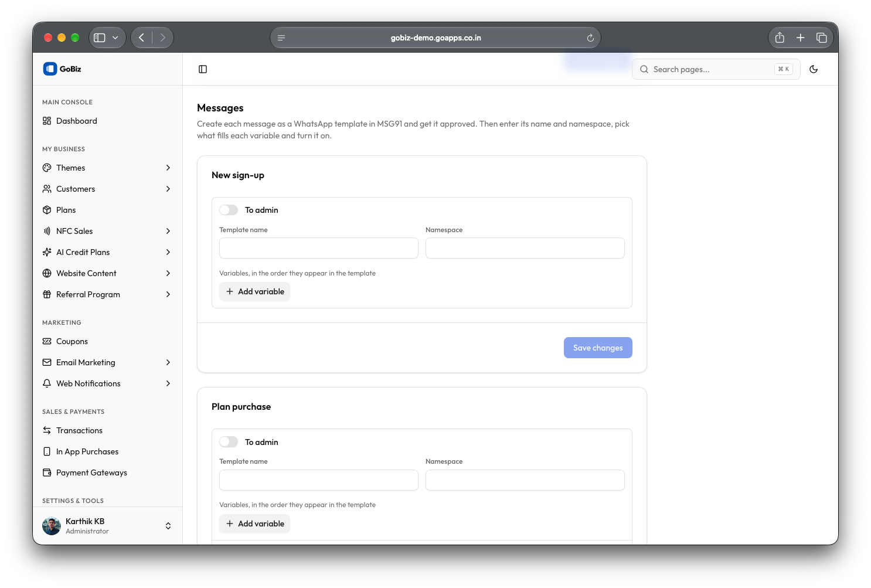871x588 pixels.
Task: Open the Coupons menu item
Action: tap(107, 341)
